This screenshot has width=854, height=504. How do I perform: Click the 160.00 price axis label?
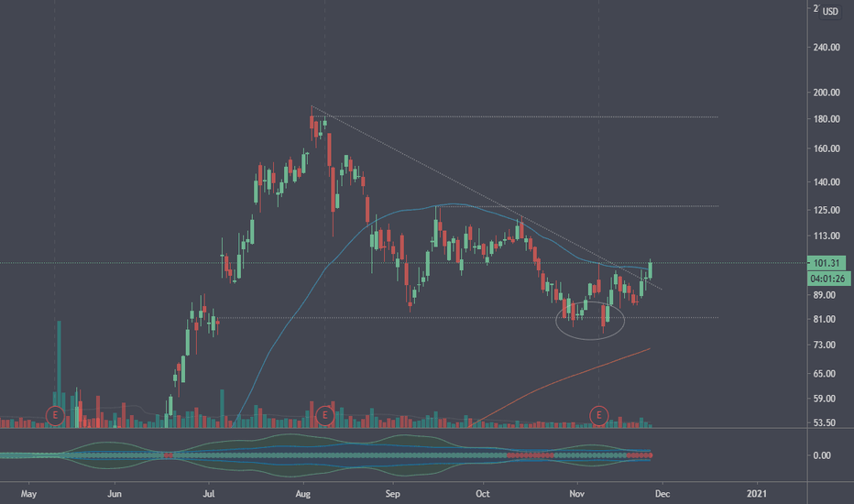click(827, 148)
